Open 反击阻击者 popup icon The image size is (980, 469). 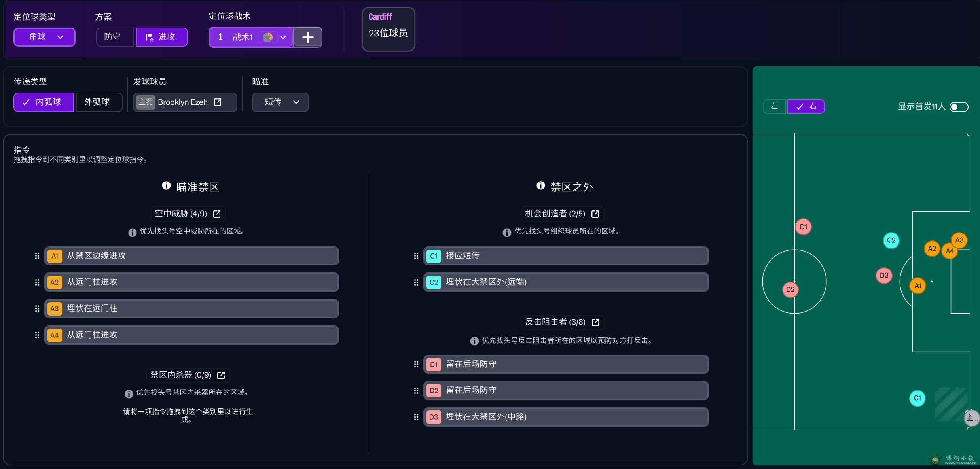pyautogui.click(x=595, y=322)
